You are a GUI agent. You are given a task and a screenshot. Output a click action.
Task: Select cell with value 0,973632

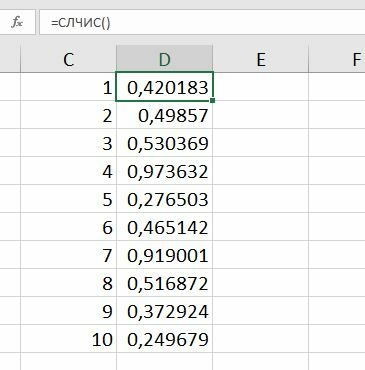(165, 170)
